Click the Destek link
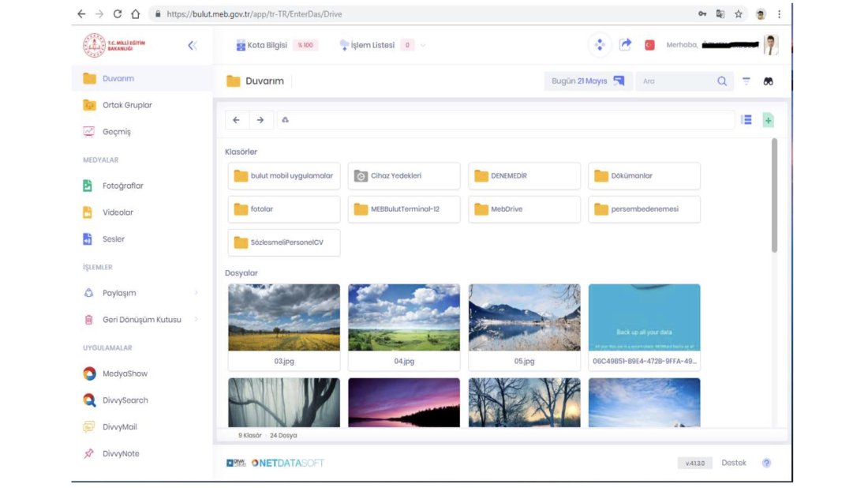The width and height of the screenshot is (868, 488). (734, 463)
